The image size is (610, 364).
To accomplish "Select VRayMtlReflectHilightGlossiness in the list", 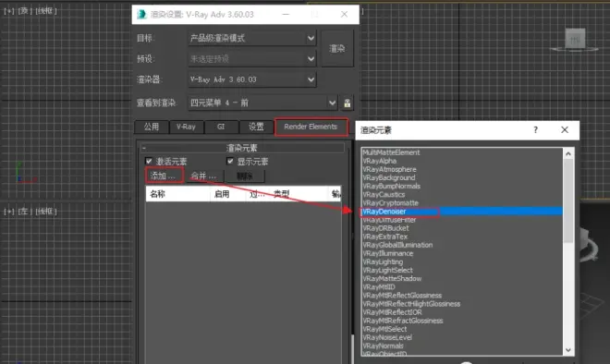I will click(x=411, y=304).
